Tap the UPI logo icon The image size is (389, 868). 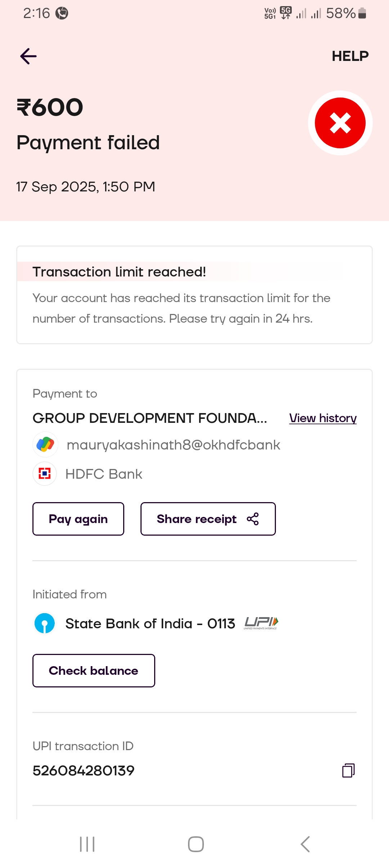pos(261,623)
